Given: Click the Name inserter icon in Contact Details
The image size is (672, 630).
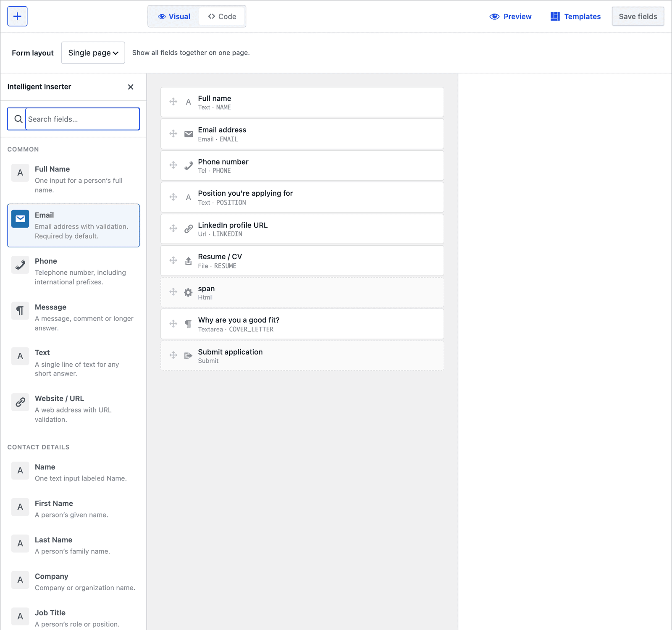Looking at the screenshot, I should [x=20, y=471].
